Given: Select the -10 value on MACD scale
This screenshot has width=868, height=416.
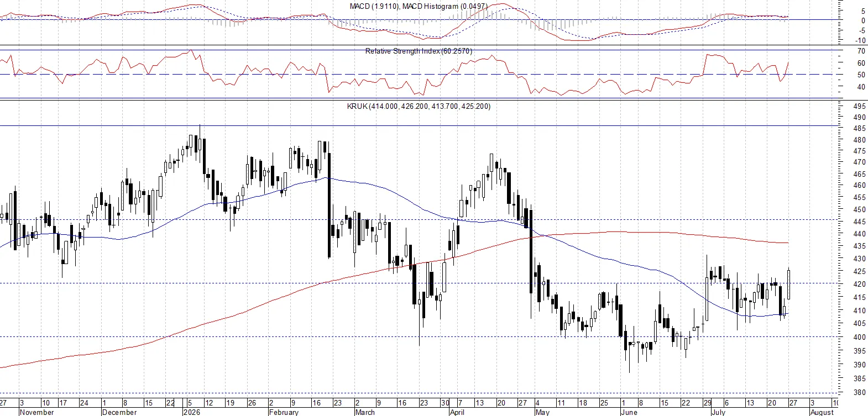Looking at the screenshot, I should tap(860, 41).
